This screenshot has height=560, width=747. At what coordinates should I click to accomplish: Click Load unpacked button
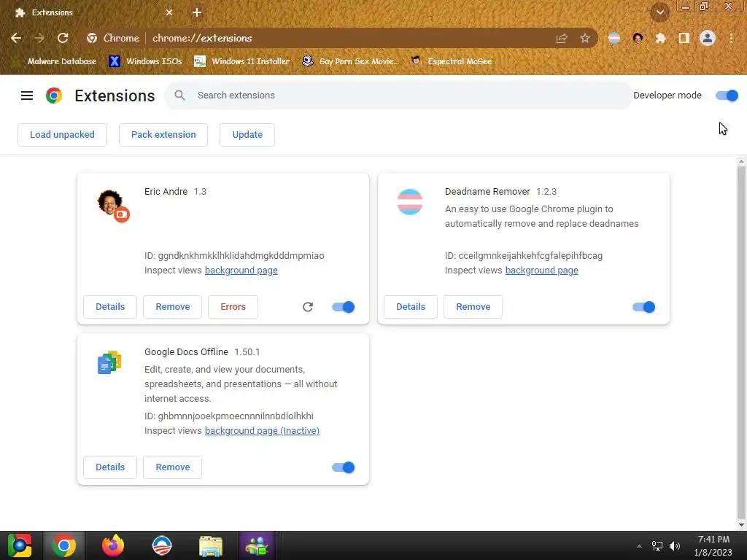63,135
